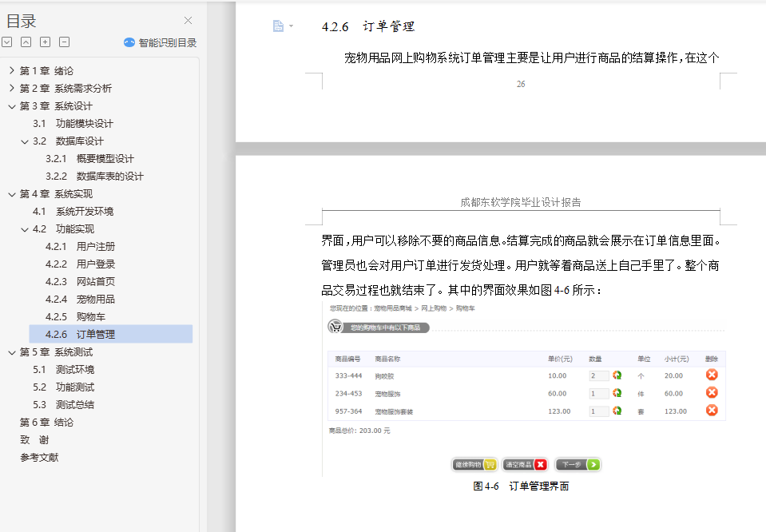Click the page document icon beside 4.2.6 heading
The image size is (766, 532).
pos(278,26)
